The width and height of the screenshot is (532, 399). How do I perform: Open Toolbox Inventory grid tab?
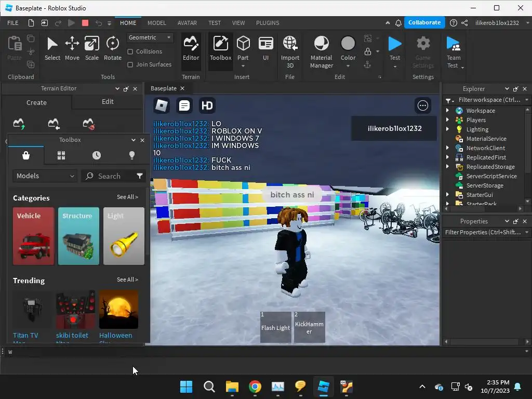coord(61,155)
